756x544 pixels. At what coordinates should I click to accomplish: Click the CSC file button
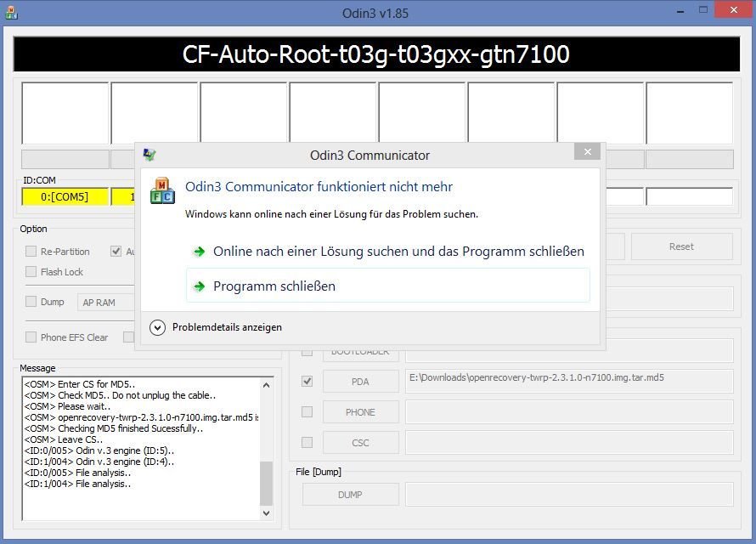pos(361,443)
